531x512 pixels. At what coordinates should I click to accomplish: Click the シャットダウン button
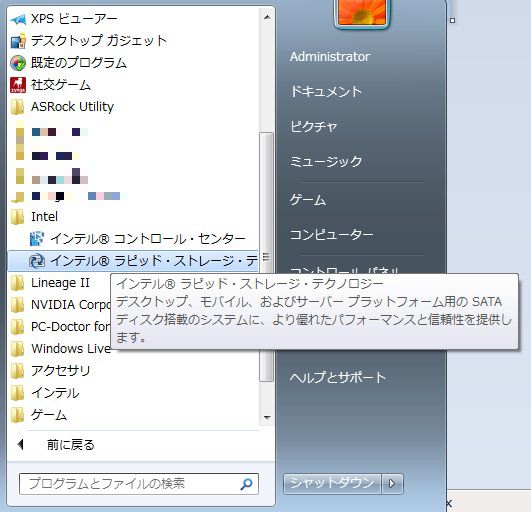coord(333,484)
